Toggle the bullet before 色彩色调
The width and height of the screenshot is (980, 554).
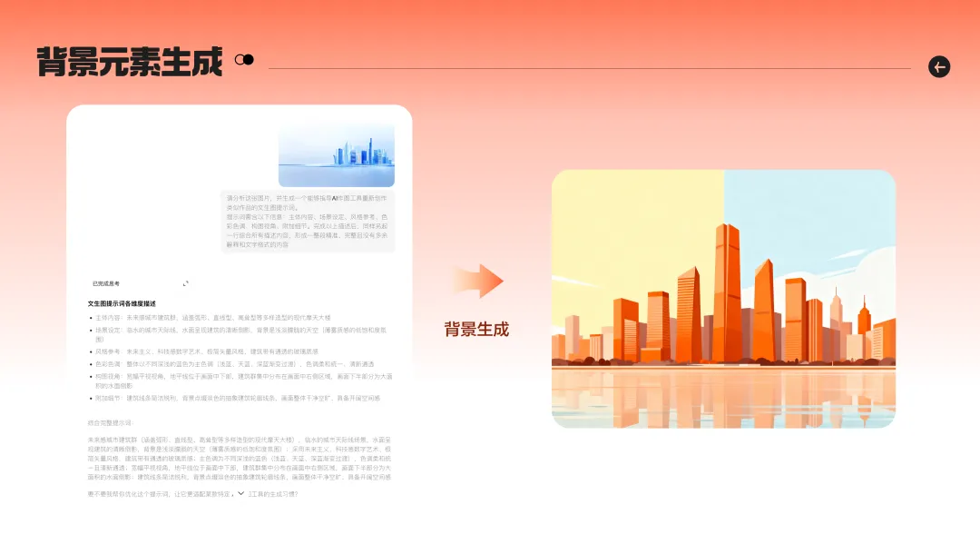(91, 364)
